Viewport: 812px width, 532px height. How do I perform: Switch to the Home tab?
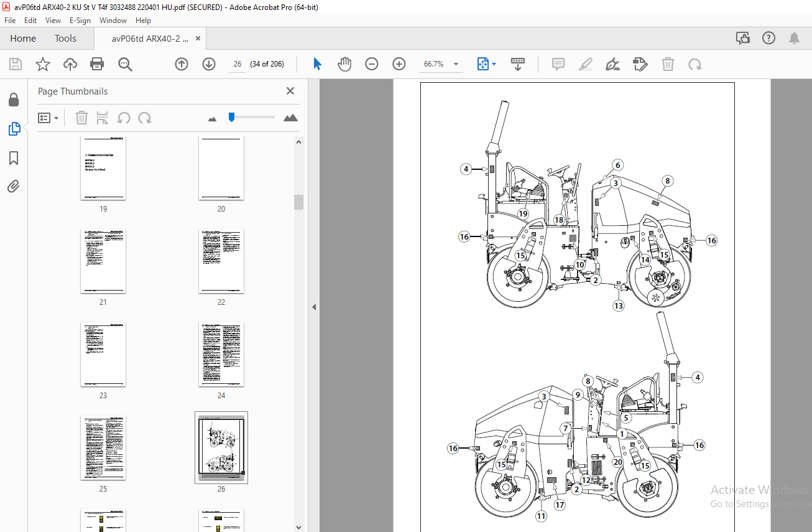coord(23,38)
